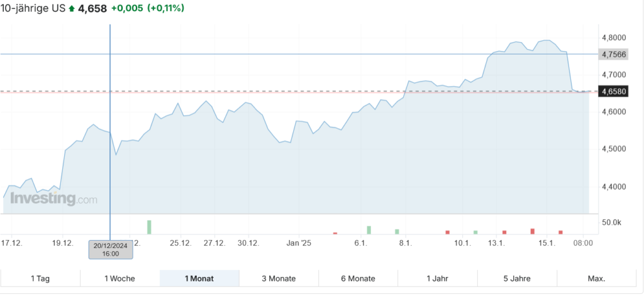Click the 10-jährige US title
The image size is (644, 299).
point(33,9)
